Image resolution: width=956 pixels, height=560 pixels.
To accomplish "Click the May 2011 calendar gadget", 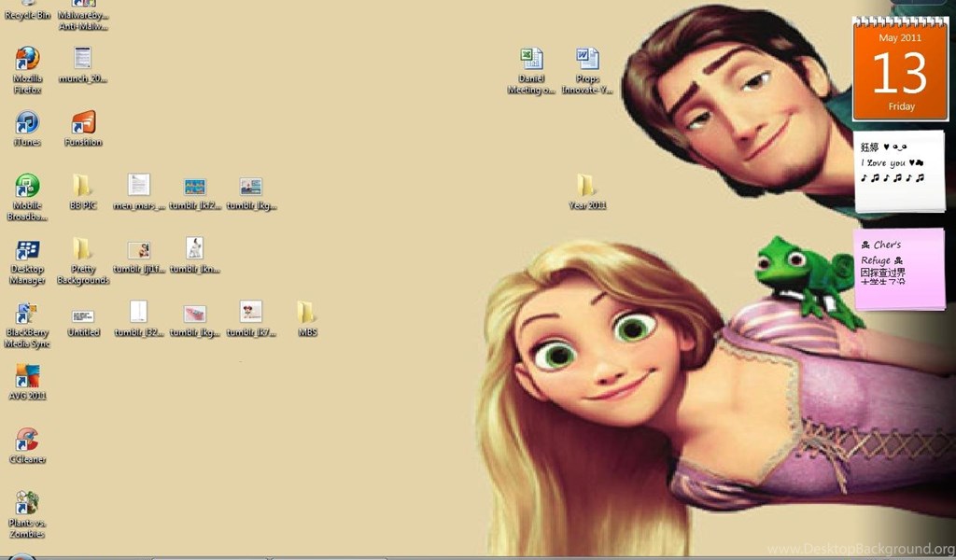I will (901, 68).
